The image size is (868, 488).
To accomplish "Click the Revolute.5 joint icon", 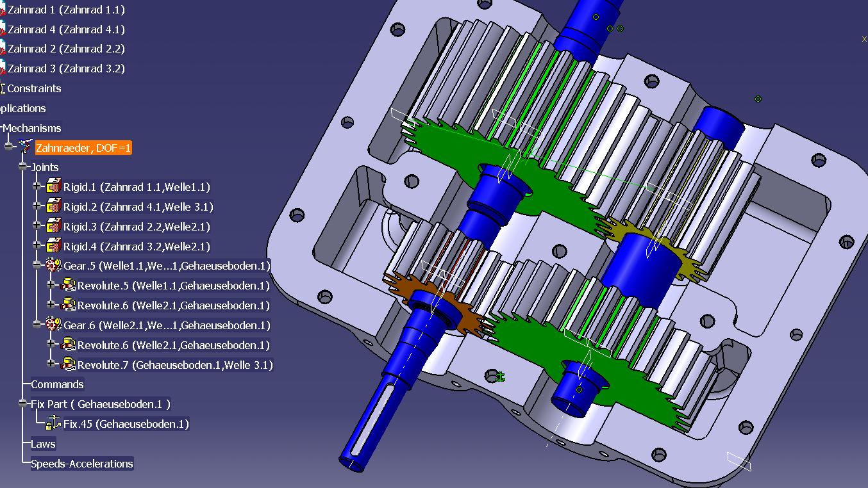I will click(x=68, y=285).
